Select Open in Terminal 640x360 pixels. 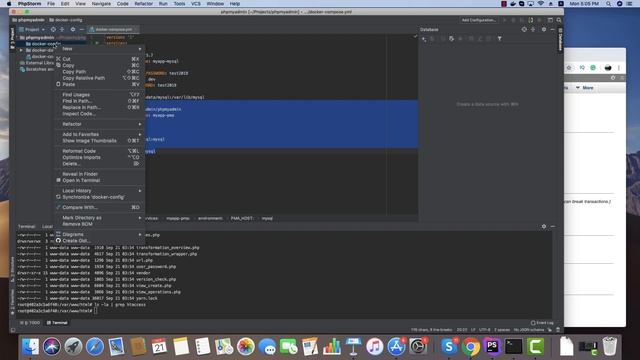coord(99,180)
